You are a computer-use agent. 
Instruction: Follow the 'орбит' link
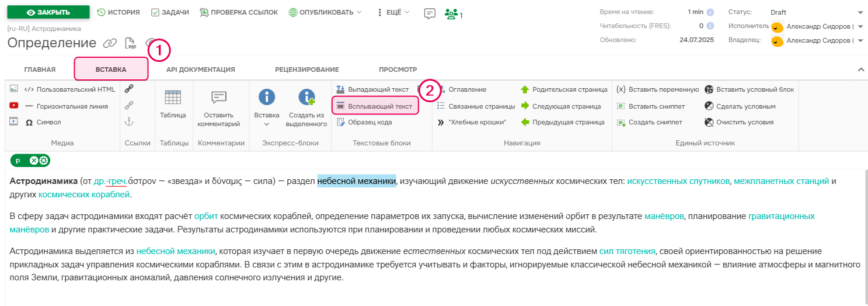206,216
